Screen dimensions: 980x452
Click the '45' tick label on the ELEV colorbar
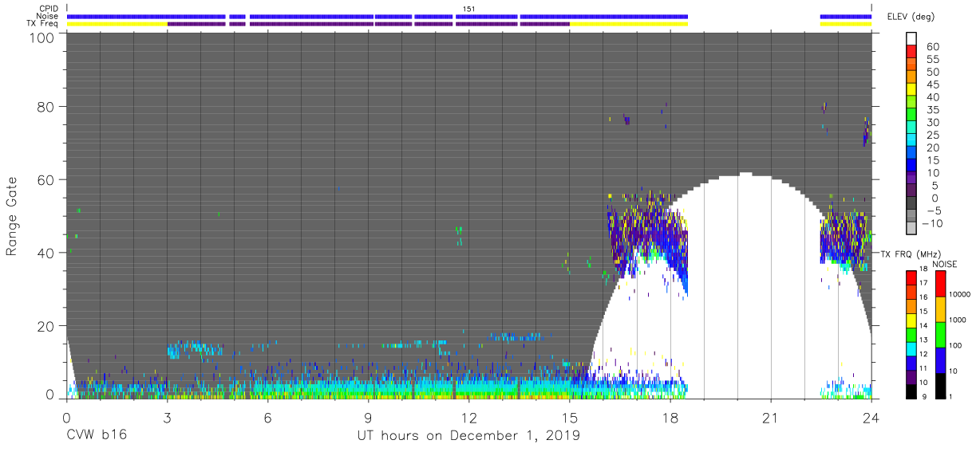coord(932,85)
